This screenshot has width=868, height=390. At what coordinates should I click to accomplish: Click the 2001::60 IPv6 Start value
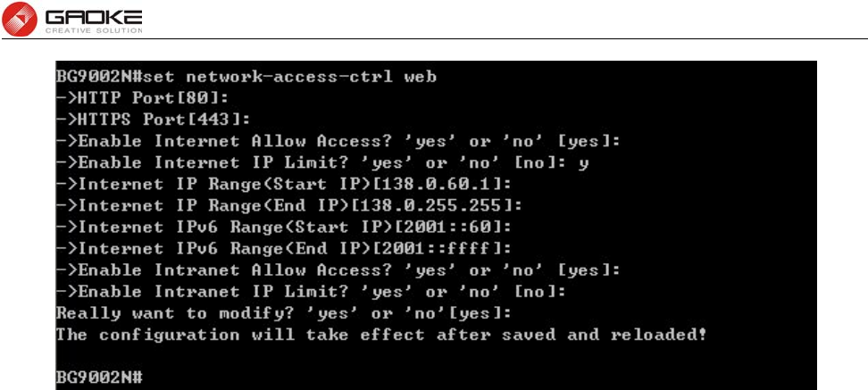tap(447, 227)
